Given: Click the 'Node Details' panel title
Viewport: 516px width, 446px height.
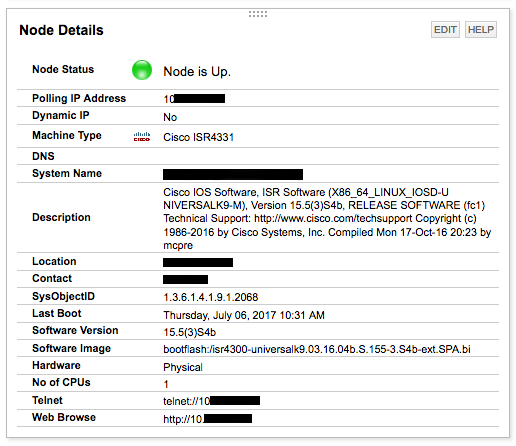Looking at the screenshot, I should click(x=61, y=30).
